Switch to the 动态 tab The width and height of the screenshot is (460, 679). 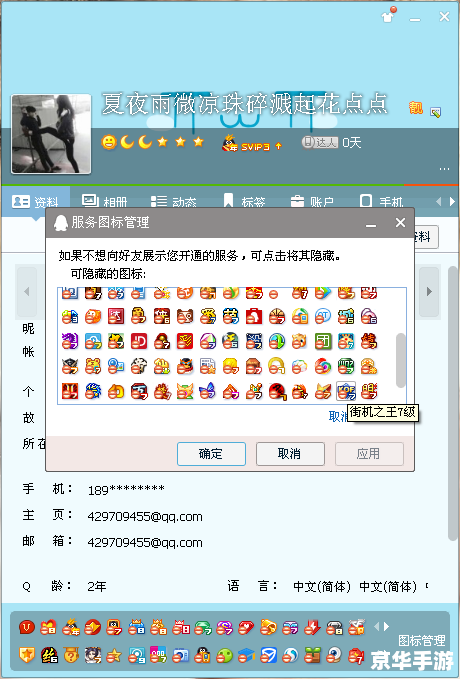[x=173, y=202]
